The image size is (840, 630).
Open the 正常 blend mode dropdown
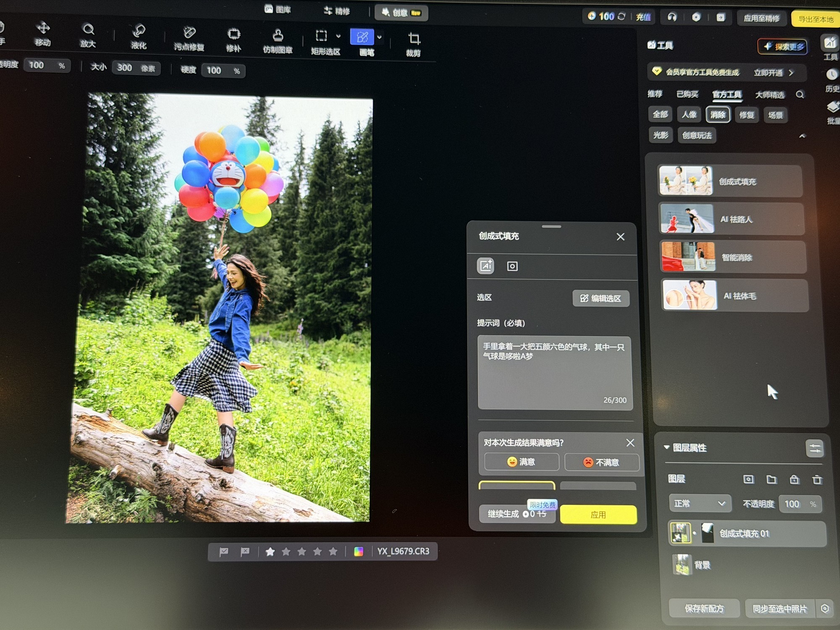coord(700,503)
